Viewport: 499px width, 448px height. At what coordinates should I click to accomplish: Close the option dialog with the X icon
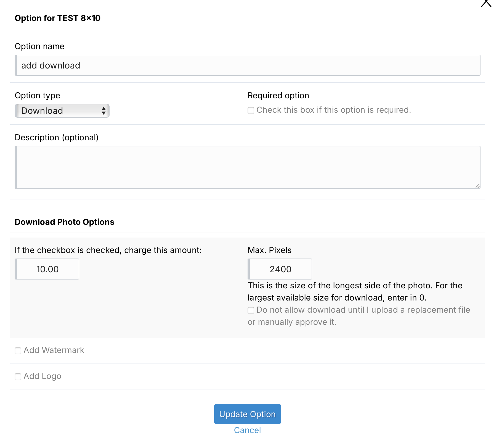[x=486, y=3]
